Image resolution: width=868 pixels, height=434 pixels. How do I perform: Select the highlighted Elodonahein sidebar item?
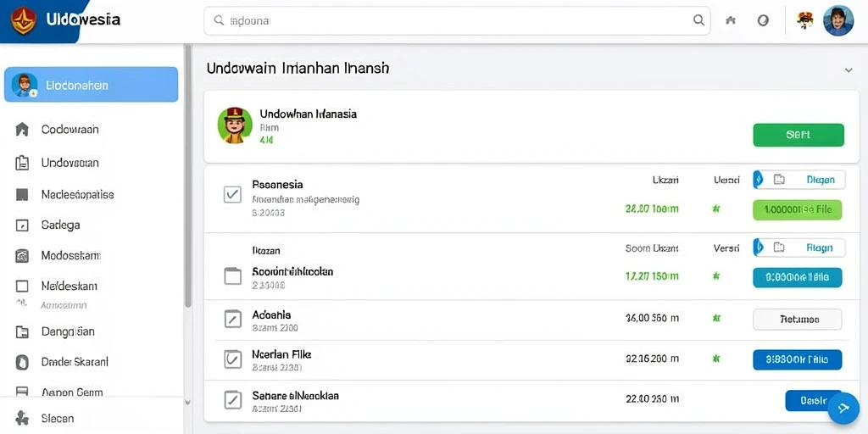pyautogui.click(x=92, y=85)
